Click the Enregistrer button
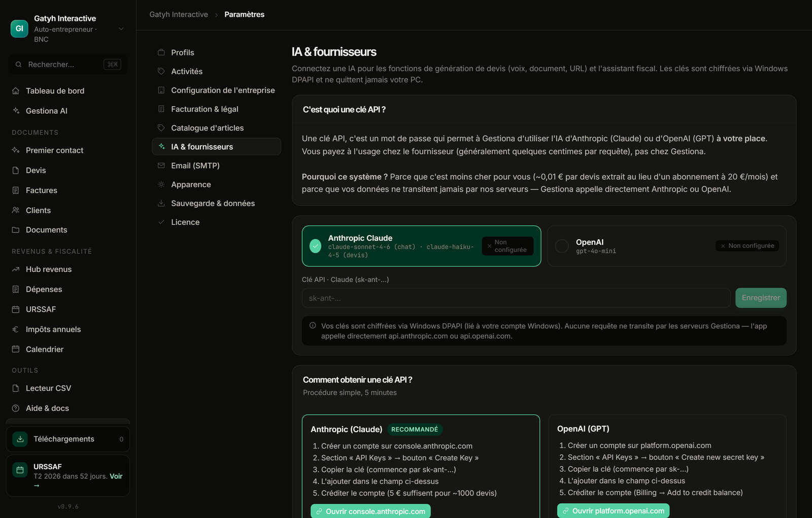This screenshot has height=518, width=812. pyautogui.click(x=761, y=298)
